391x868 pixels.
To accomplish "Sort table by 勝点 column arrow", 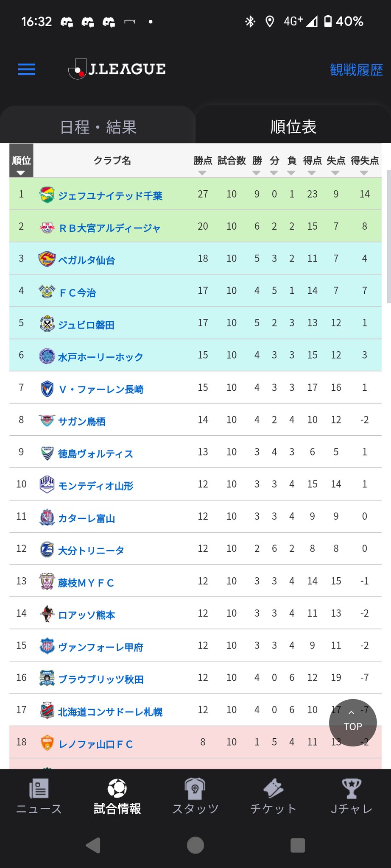I will tap(202, 173).
